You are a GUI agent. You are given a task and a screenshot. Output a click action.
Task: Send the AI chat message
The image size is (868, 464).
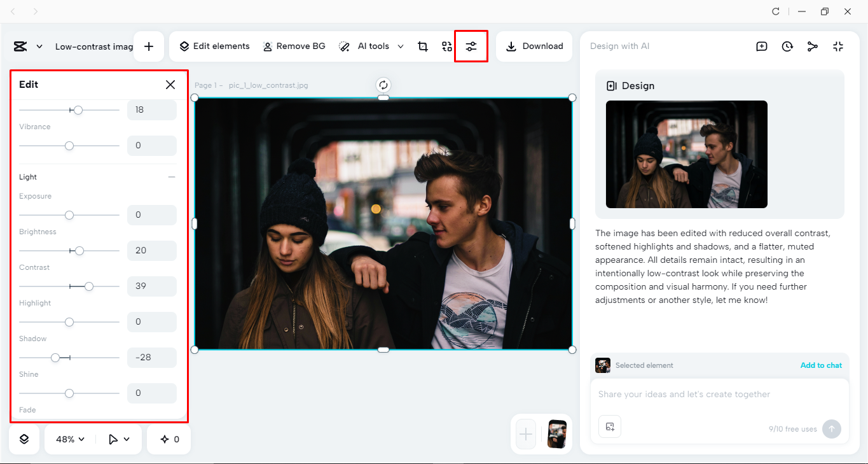831,429
